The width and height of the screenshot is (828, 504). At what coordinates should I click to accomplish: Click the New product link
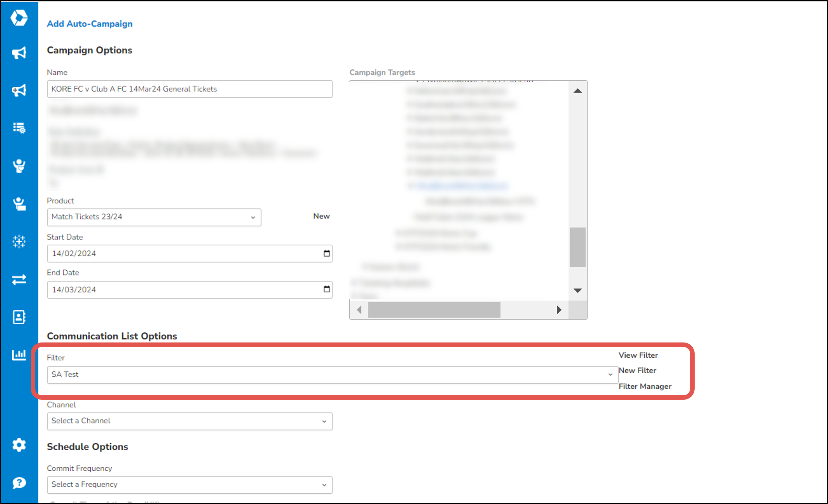[x=321, y=216]
